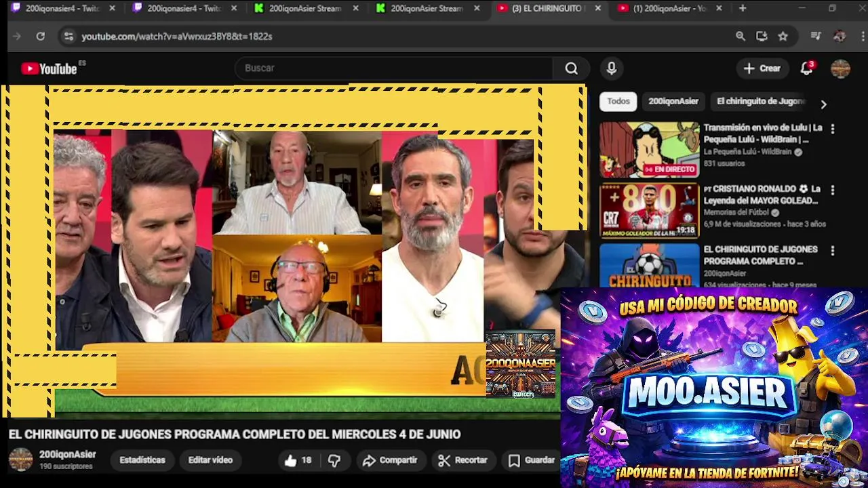868x488 pixels.
Task: Activate voice search microphone
Action: (x=611, y=68)
